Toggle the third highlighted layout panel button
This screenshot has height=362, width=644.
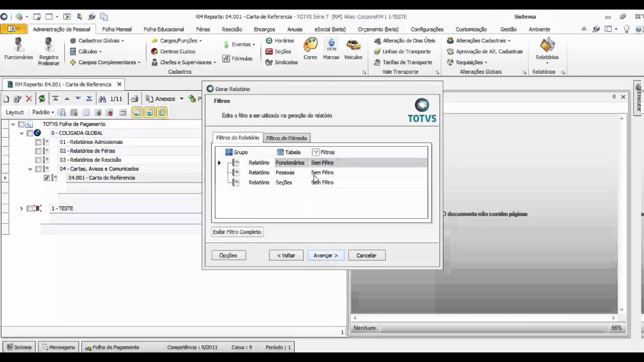point(162,113)
